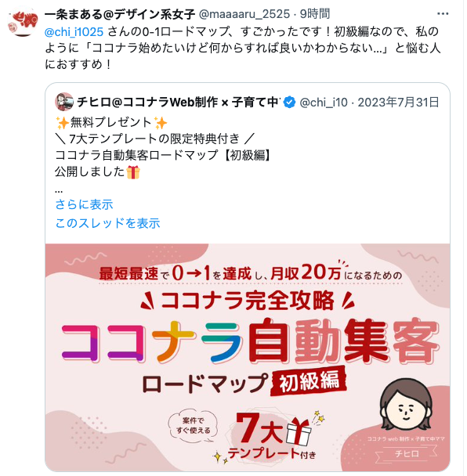This screenshot has height=476, width=467.
Task: Click the gift emoji after 公開しました
Action: tap(133, 172)
